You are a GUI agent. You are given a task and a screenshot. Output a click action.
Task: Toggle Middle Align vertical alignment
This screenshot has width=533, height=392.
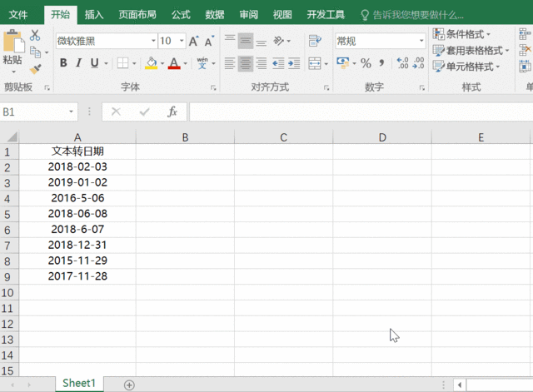[246, 41]
